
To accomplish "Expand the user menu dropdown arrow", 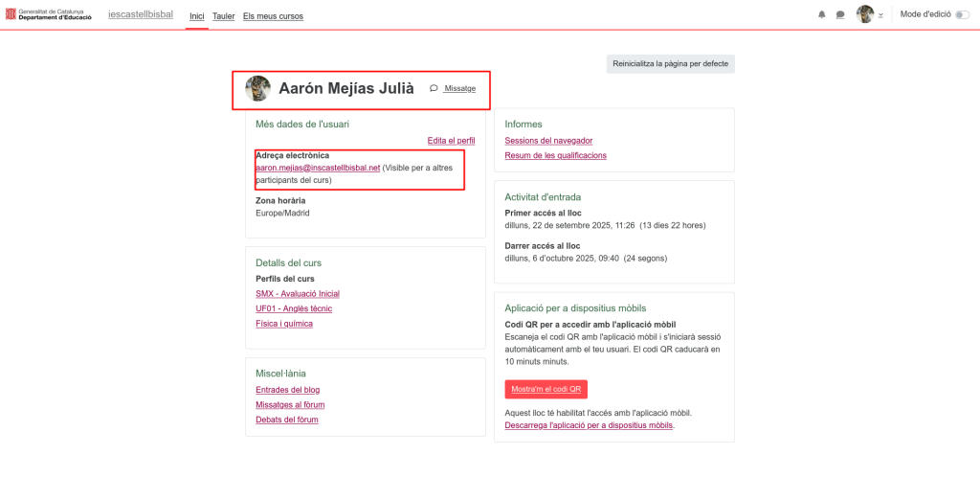I will point(880,16).
